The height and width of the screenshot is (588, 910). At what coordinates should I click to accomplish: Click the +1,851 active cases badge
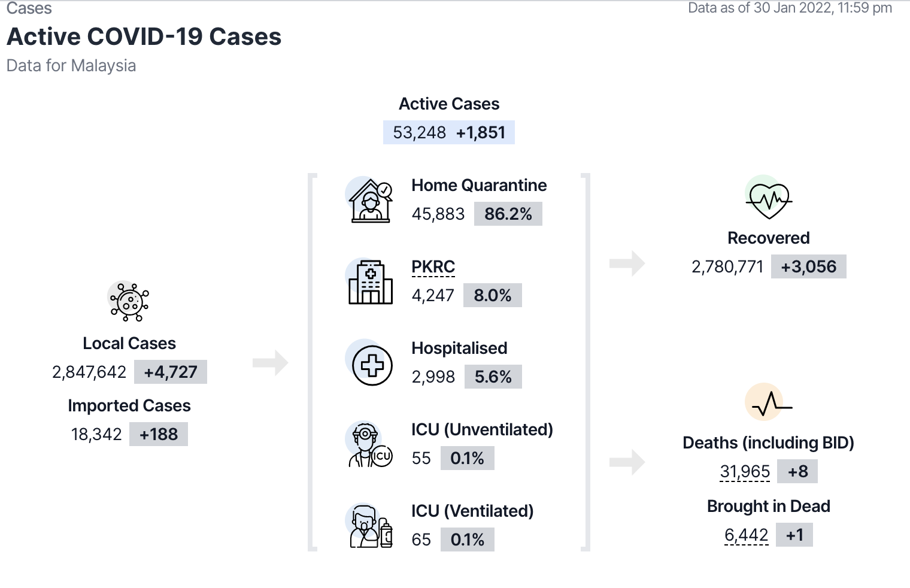tap(481, 133)
